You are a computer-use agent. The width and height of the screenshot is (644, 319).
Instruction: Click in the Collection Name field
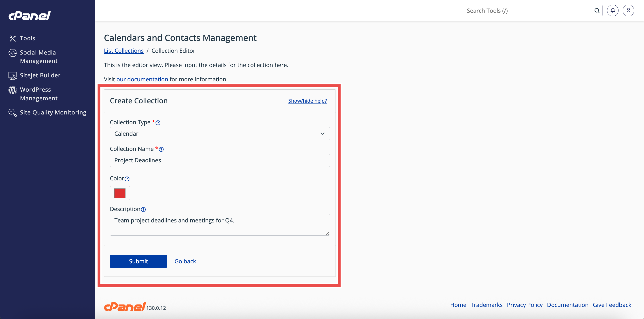[219, 160]
